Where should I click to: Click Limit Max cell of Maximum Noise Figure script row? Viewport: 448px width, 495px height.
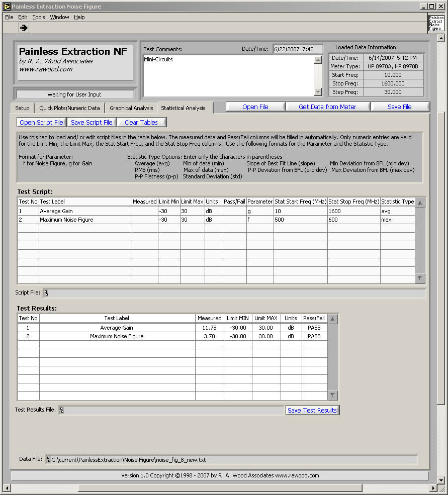pos(193,220)
